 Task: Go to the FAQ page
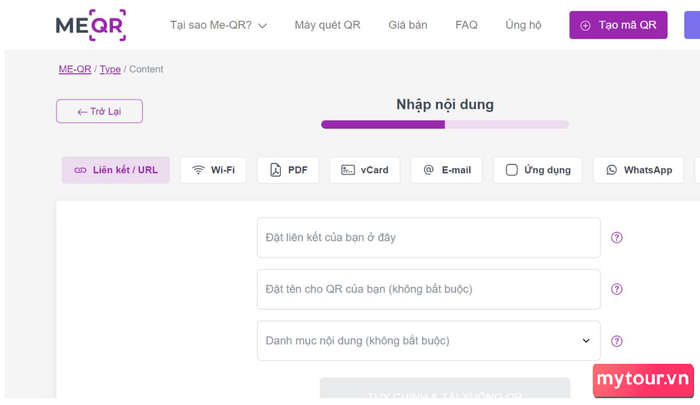point(466,25)
